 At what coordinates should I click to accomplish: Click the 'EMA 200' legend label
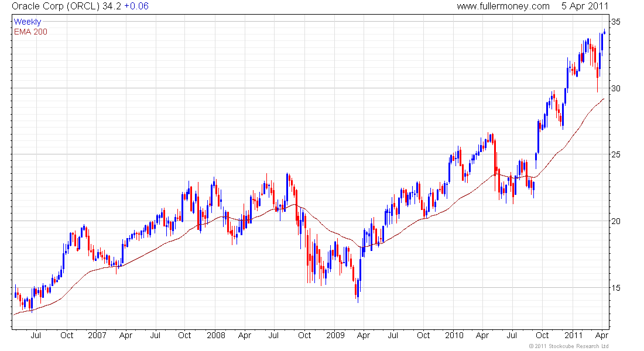31,32
